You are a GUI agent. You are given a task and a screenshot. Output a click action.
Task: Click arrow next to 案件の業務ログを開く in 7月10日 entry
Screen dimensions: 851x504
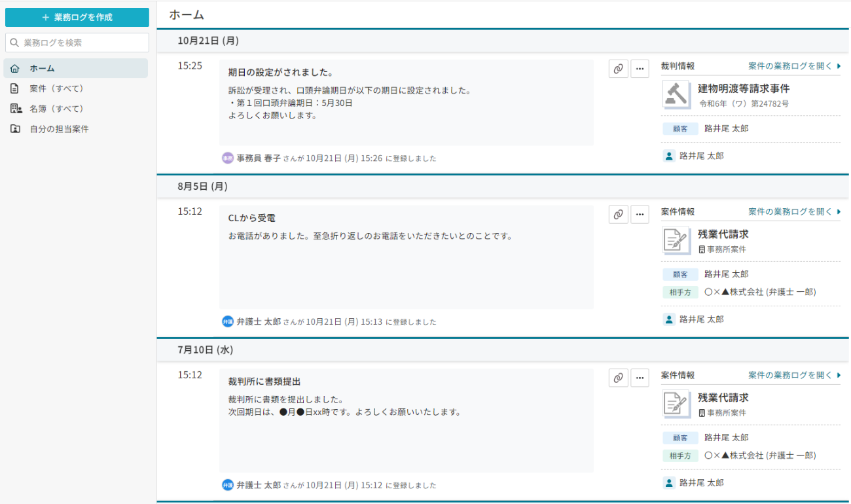pyautogui.click(x=839, y=375)
